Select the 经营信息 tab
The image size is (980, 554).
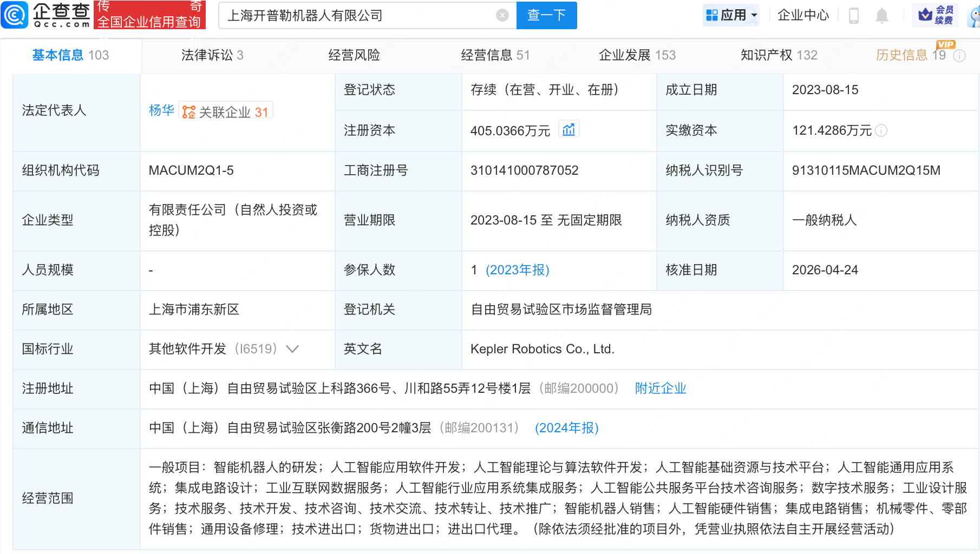click(x=495, y=55)
